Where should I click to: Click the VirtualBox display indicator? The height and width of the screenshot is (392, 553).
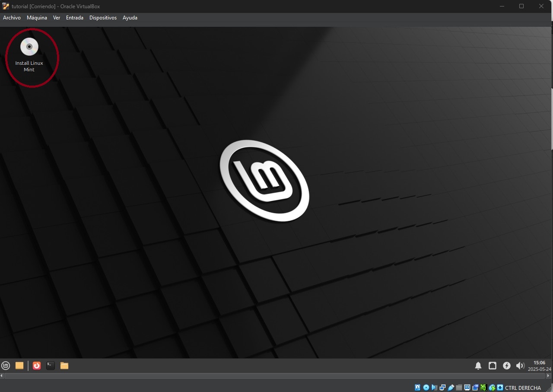coord(467,388)
